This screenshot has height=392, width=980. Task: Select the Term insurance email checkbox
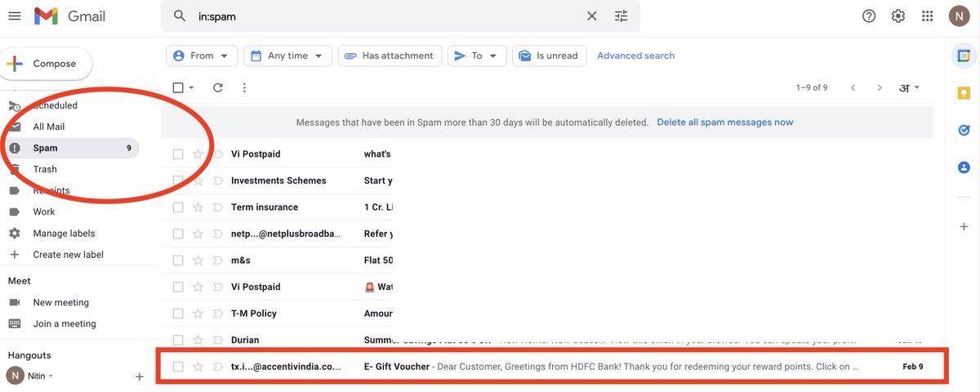pyautogui.click(x=178, y=207)
